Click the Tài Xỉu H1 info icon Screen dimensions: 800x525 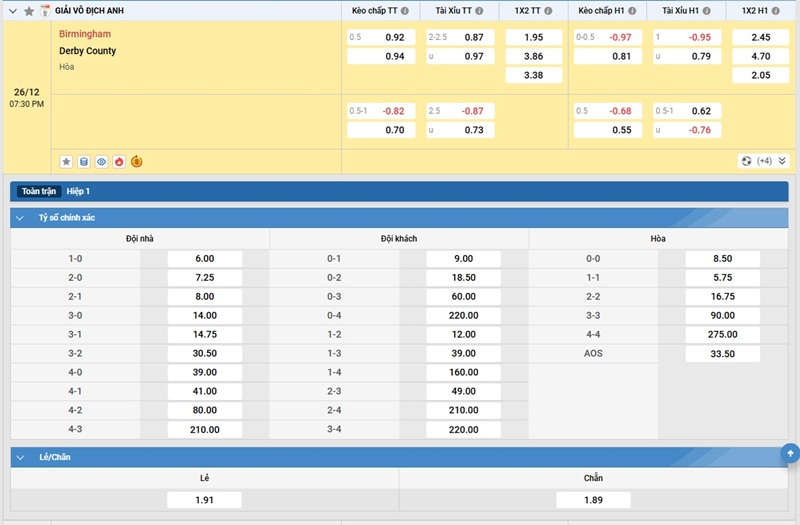[707, 11]
